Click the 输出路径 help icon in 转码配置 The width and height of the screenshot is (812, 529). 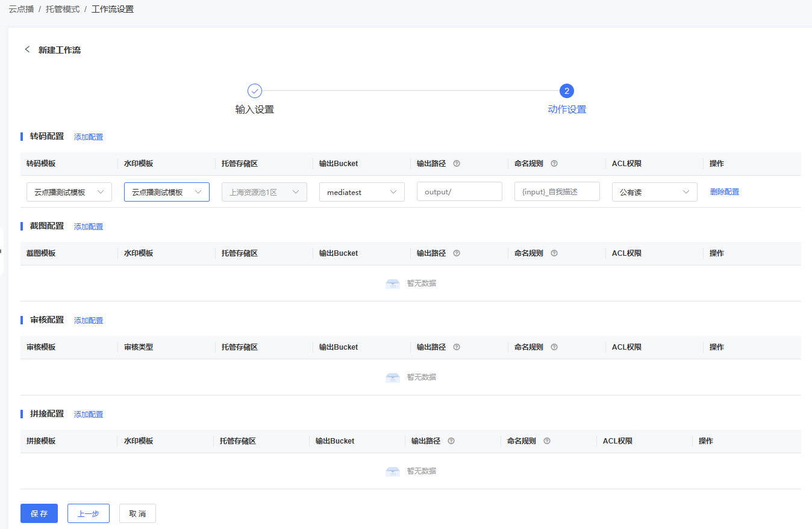(x=457, y=164)
